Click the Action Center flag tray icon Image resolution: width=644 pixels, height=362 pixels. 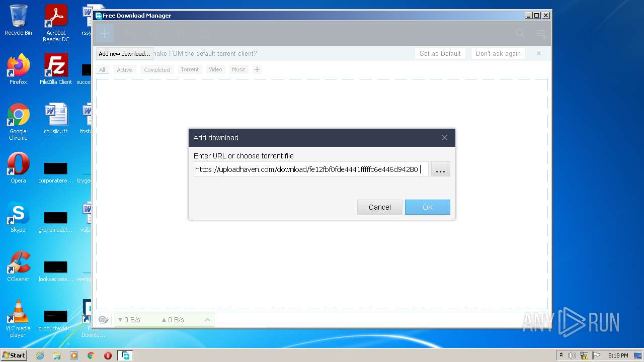pos(596,355)
